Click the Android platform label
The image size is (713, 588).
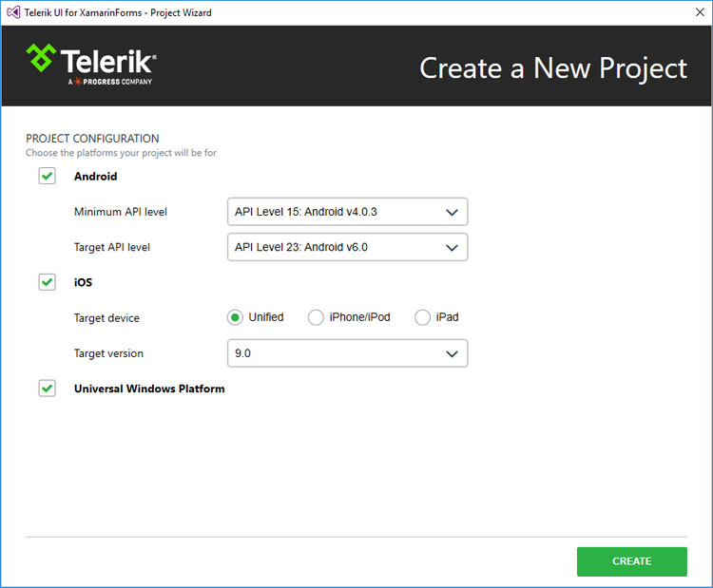click(95, 177)
